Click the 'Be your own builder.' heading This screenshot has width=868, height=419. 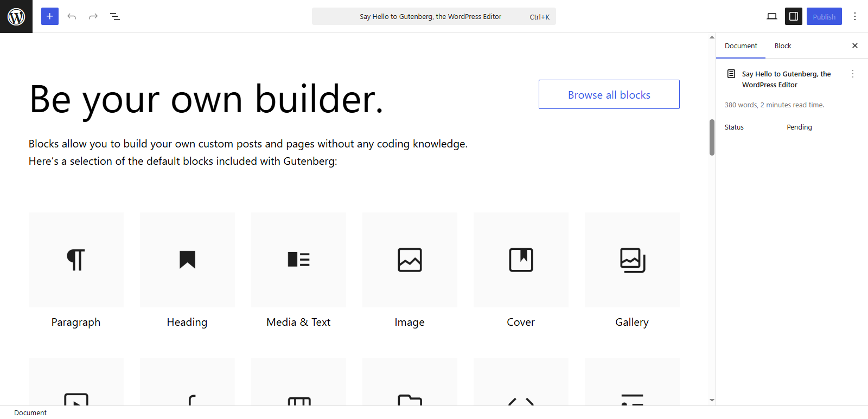pos(206,99)
